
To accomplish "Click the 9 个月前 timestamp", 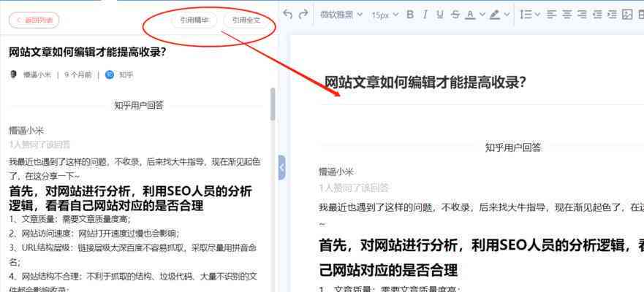I will (78, 75).
